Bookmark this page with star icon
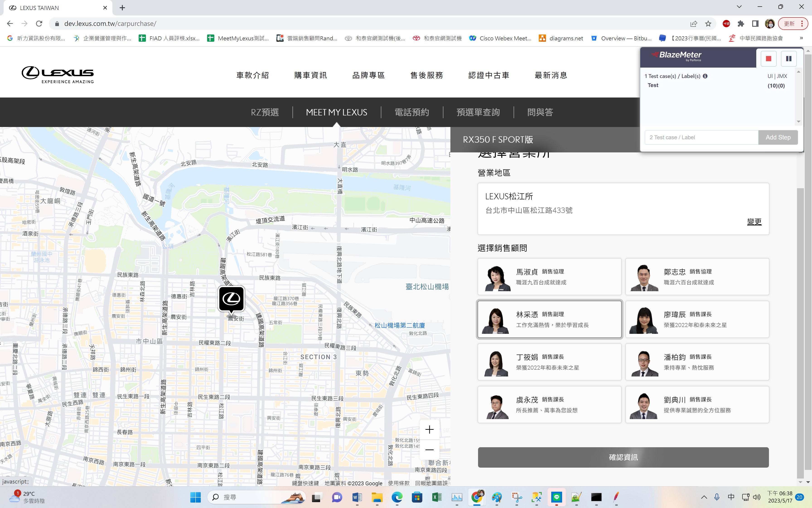Viewport: 812px width, 508px height. click(708, 24)
